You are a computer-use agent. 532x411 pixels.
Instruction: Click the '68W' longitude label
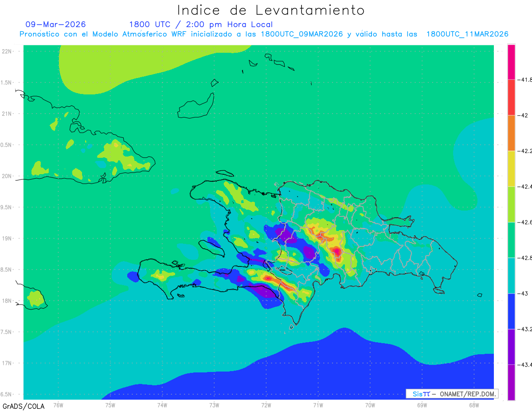(x=473, y=405)
